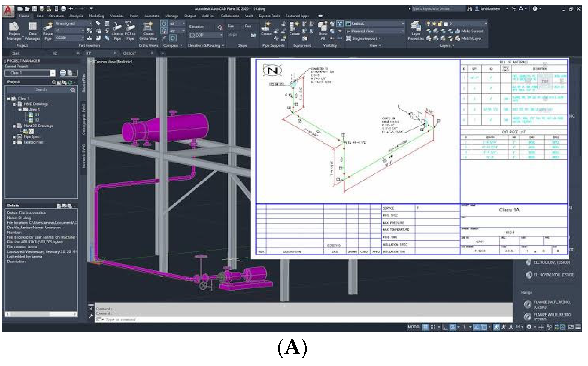Click the PCF to Pipe tool

click(130, 31)
